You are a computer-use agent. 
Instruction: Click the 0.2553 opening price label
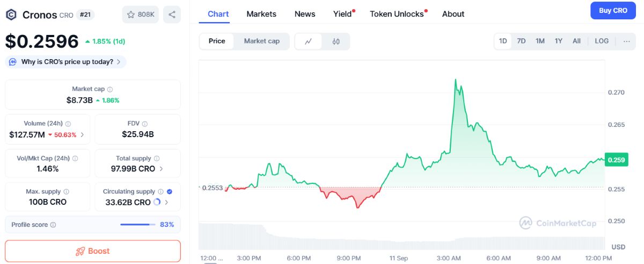(x=211, y=188)
